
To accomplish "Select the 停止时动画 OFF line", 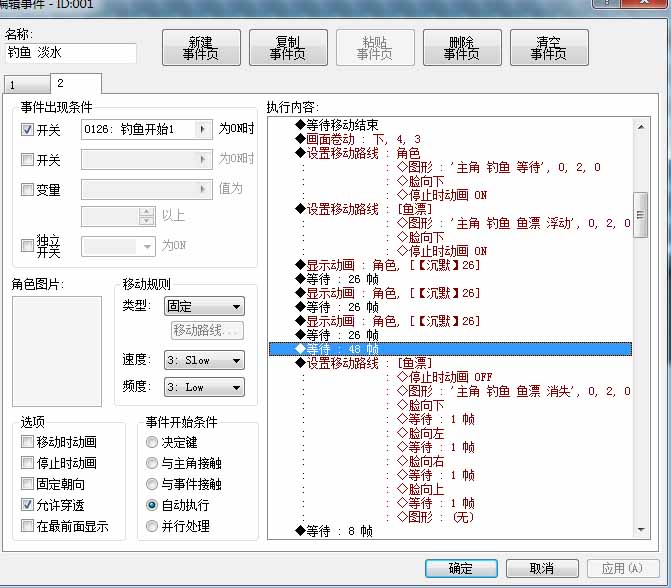I will pyautogui.click(x=445, y=377).
